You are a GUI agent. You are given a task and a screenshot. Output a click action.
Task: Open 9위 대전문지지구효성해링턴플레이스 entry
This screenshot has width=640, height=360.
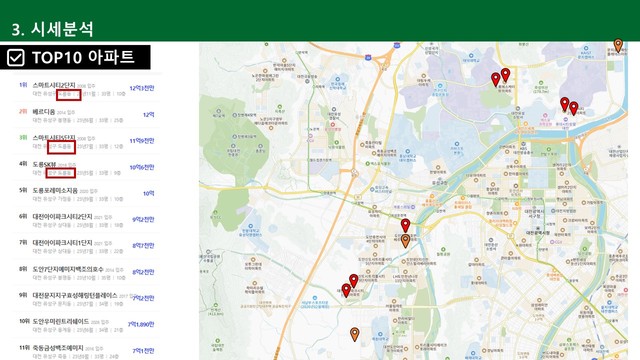pyautogui.click(x=87, y=299)
